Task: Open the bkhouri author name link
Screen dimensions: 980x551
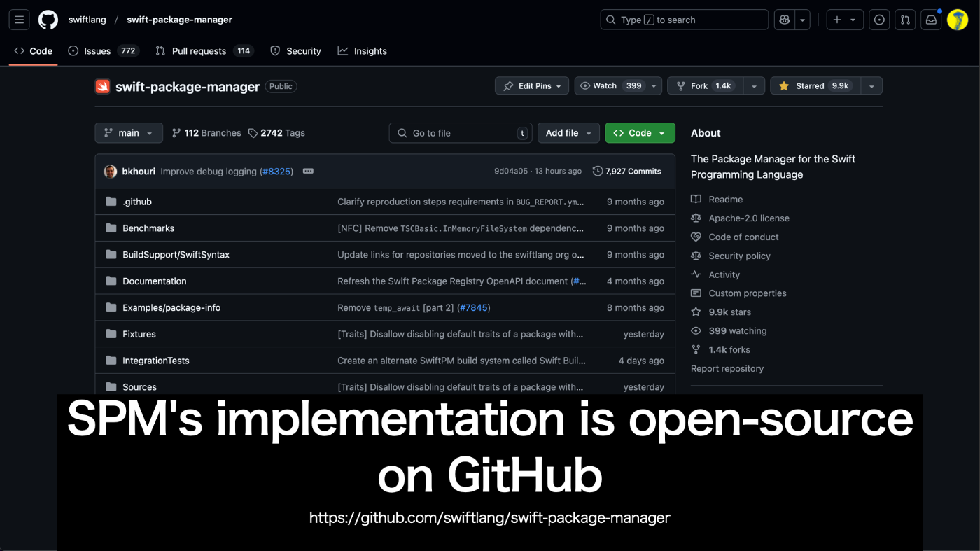Action: tap(139, 172)
